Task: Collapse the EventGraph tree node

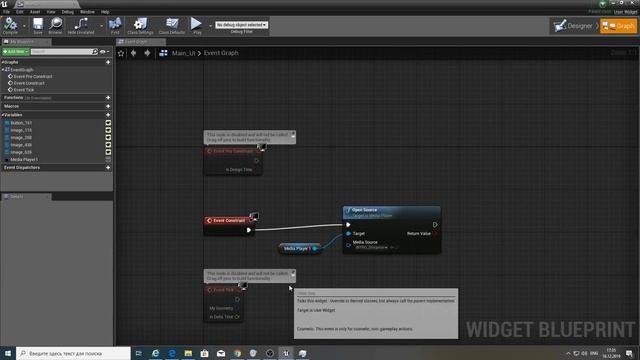Action: (3, 70)
